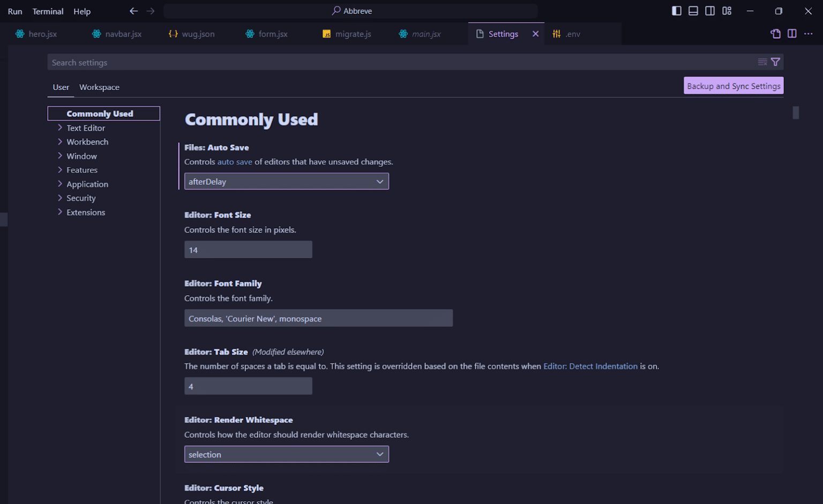
Task: Open Settings as JSON via editor icon
Action: [775, 33]
